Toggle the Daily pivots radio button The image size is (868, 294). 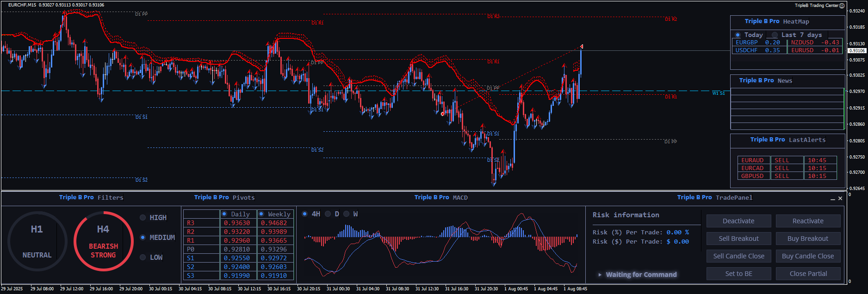point(224,214)
